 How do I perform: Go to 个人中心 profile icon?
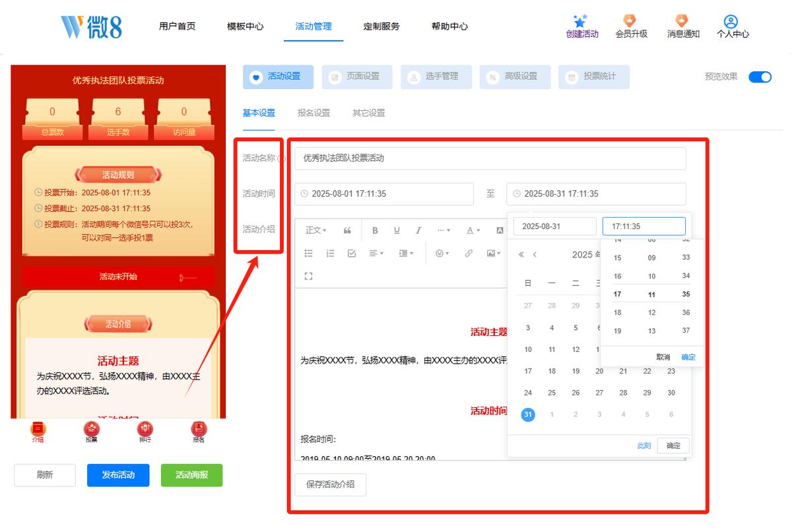731,22
